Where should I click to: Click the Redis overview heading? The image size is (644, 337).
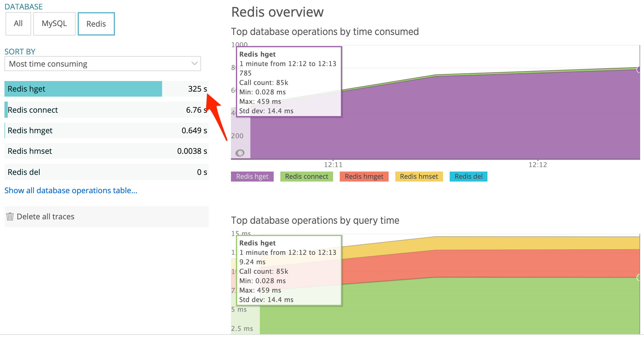tap(278, 12)
